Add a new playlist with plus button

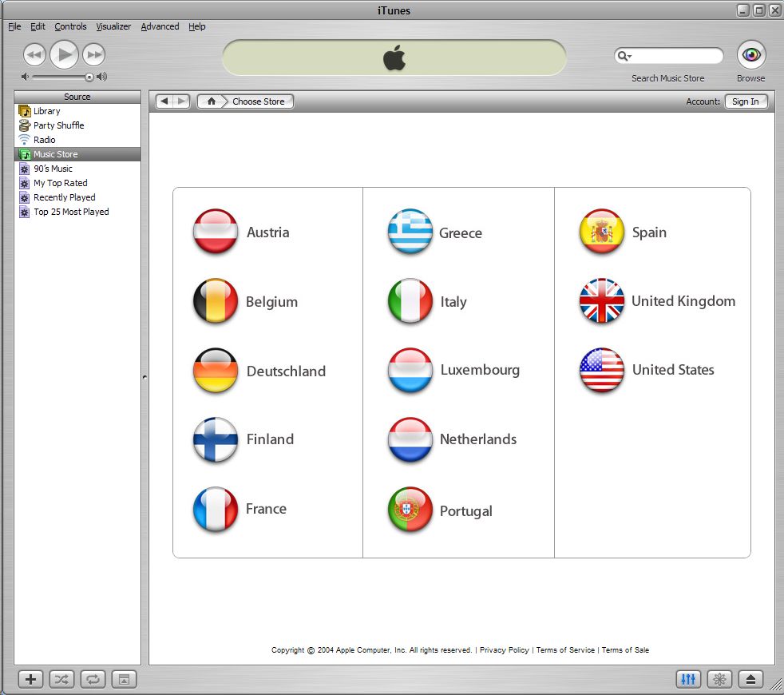coord(30,679)
